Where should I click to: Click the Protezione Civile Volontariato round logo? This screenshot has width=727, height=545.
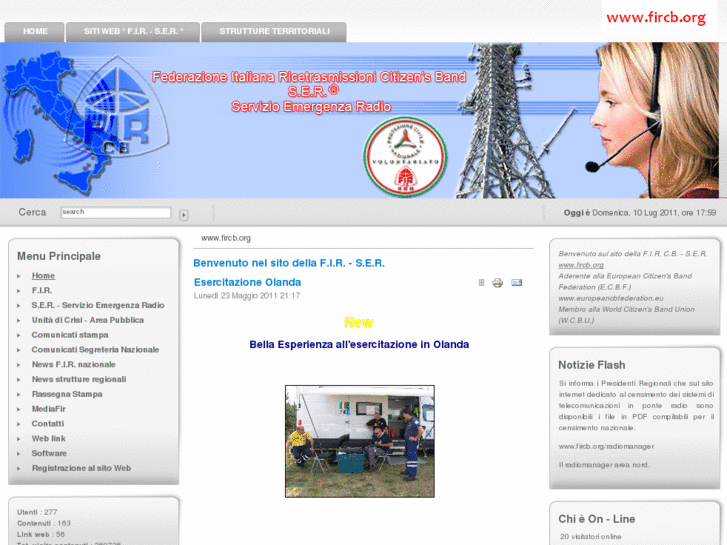(x=405, y=157)
